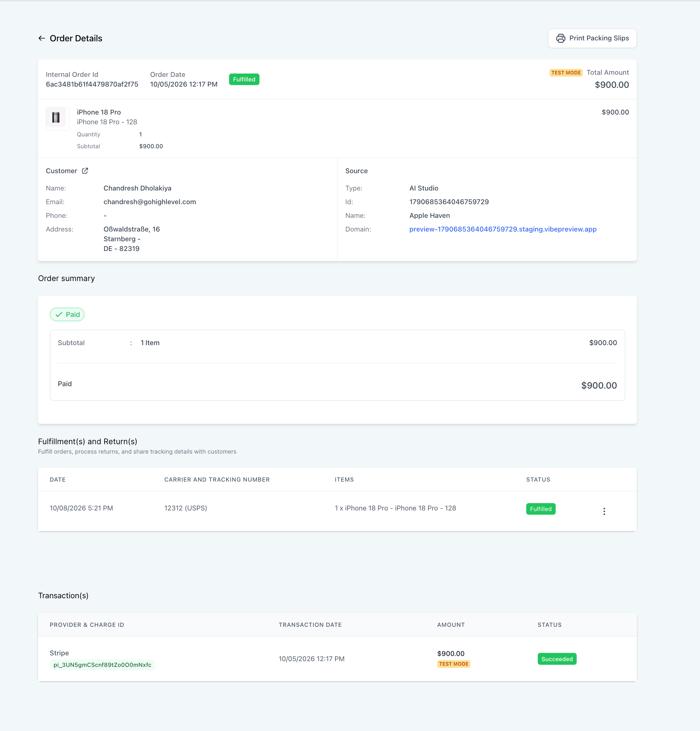
Task: Click the Total Amount value $900.00
Action: [x=612, y=85]
